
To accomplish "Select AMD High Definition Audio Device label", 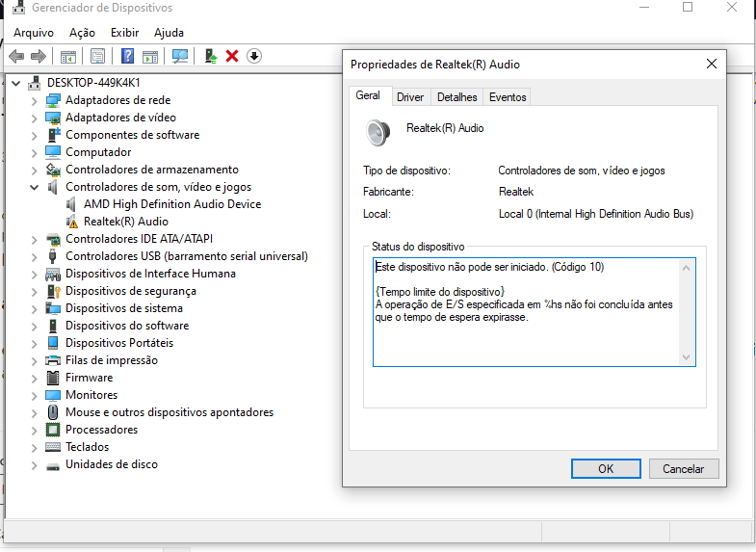I will coord(172,204).
